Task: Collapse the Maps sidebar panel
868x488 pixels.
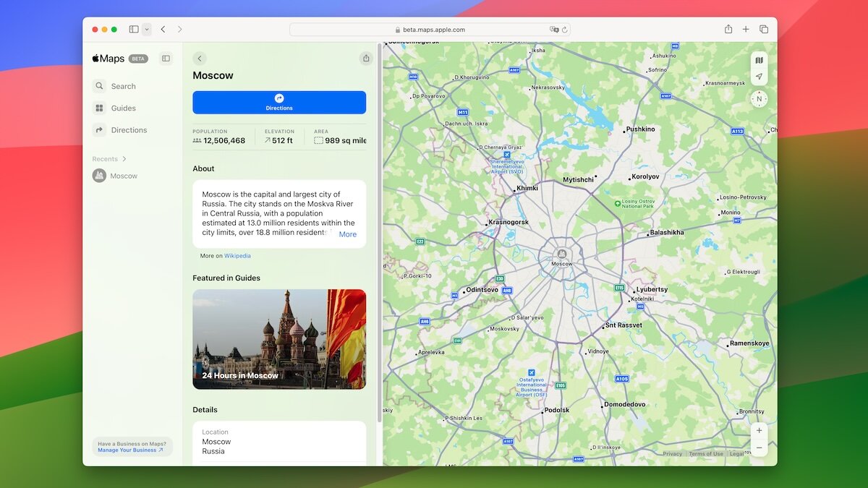Action: (166, 59)
